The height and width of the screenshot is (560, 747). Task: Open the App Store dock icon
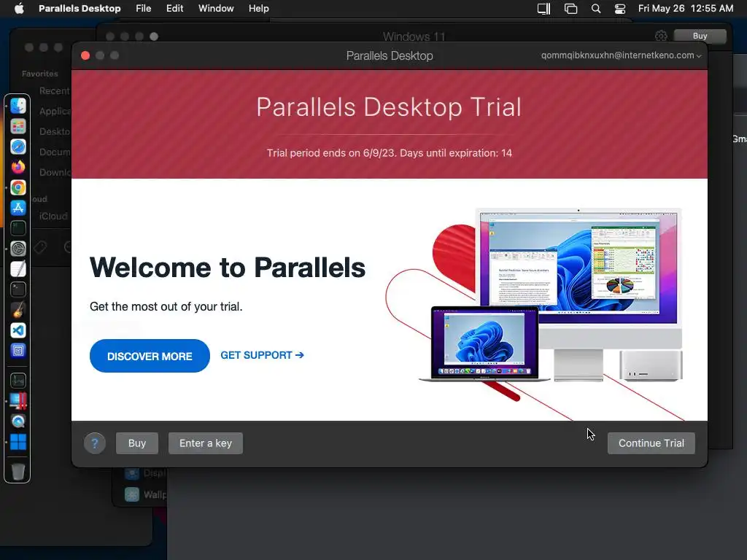click(x=18, y=208)
